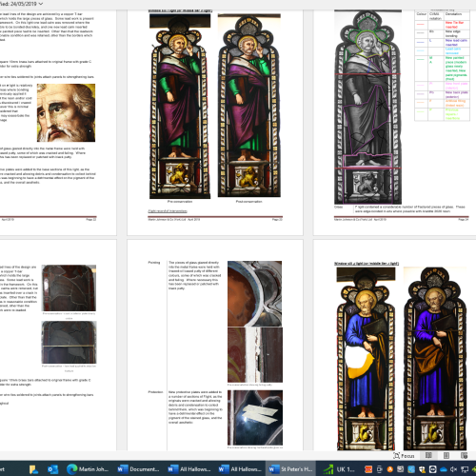Click the close-up face photograph on page 22
Viewport: 476px width, 476px height.
(66, 112)
